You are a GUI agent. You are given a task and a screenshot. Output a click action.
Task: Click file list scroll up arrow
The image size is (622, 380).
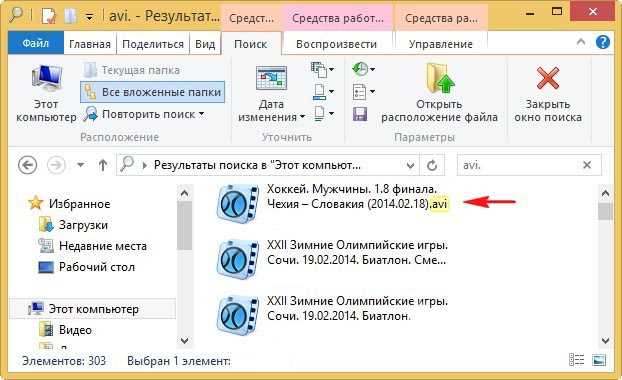[x=605, y=194]
